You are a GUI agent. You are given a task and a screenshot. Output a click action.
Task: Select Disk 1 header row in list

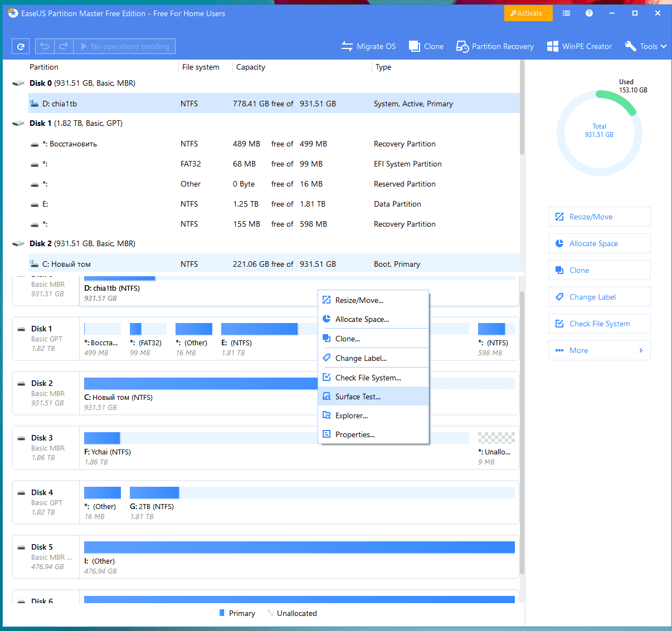265,123
